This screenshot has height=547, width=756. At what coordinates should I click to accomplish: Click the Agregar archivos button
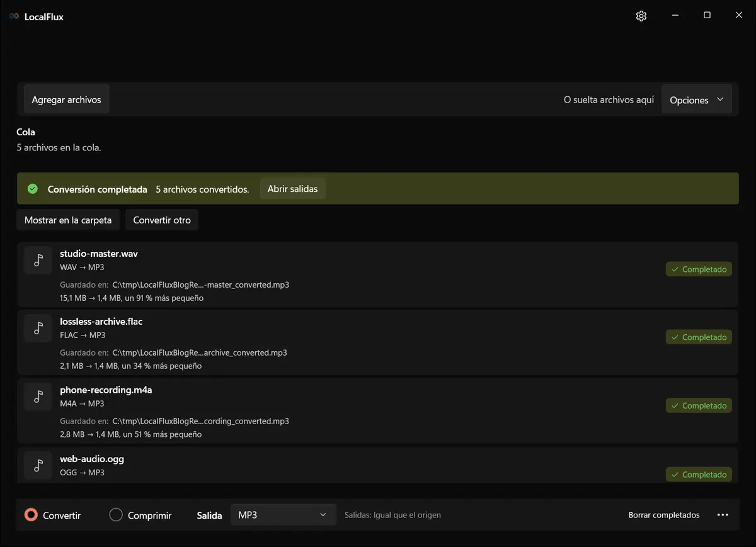(x=66, y=99)
